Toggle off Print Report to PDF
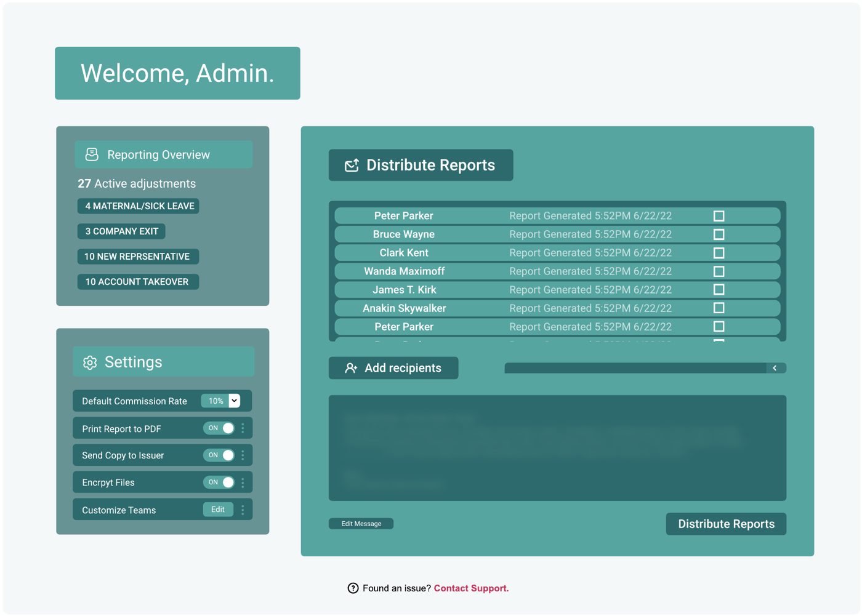 (x=219, y=428)
